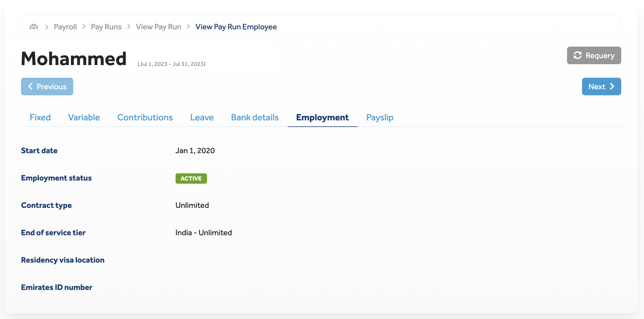This screenshot has height=319, width=644.
Task: Click the Emirates ID number label
Action: (57, 287)
